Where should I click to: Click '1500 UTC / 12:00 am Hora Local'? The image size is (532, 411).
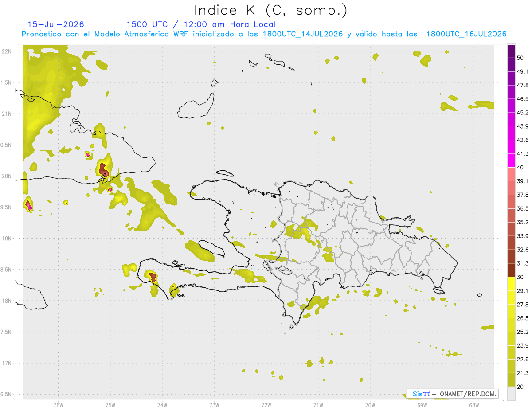coord(201,24)
